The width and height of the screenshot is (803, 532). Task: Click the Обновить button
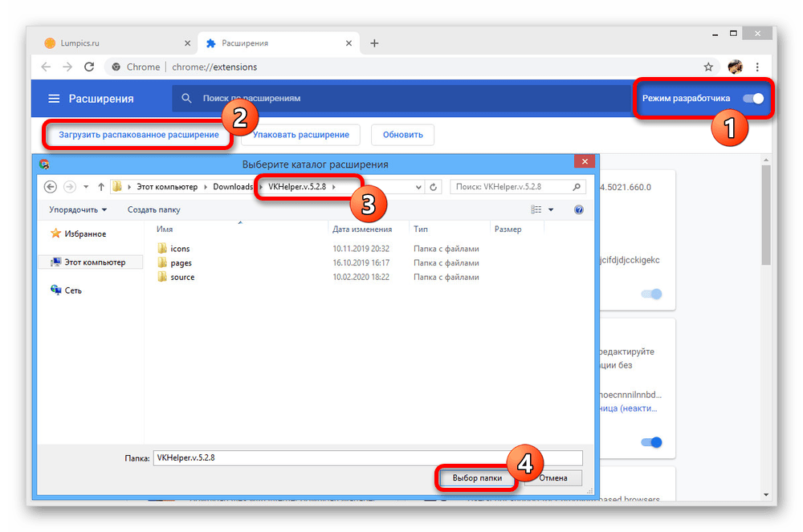point(403,135)
